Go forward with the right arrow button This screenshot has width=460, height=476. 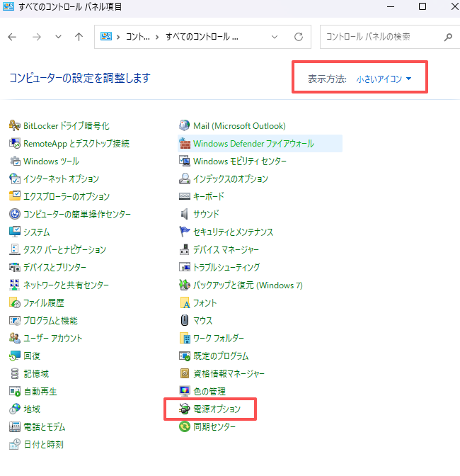pyautogui.click(x=37, y=37)
